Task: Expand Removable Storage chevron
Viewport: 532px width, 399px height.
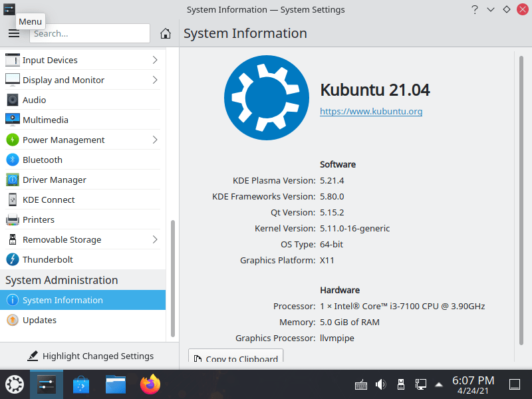Action: (x=155, y=239)
